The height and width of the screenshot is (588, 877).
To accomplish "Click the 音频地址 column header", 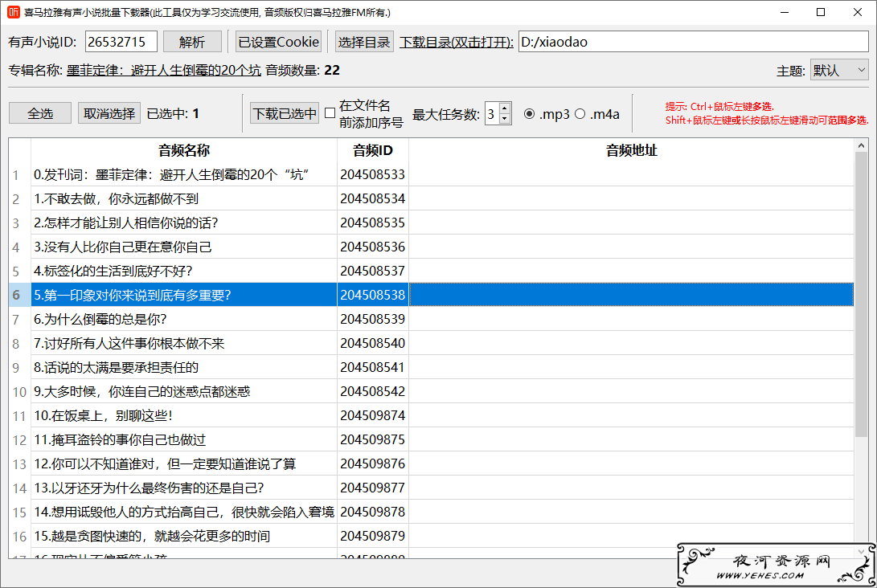I will point(632,150).
